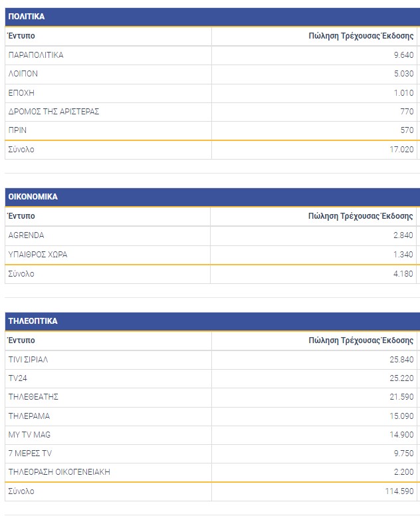420x520 pixels.
Task: Open ΔΡΟΜΟΣ ΤΗΣ ΑΡΙΣΤΕΡΑΣ entry
Action: point(54,112)
